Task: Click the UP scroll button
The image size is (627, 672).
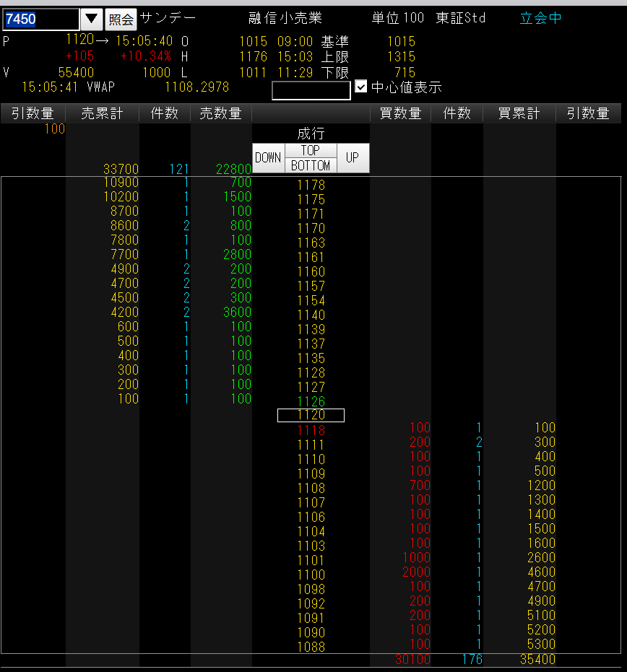Action: 353,158
